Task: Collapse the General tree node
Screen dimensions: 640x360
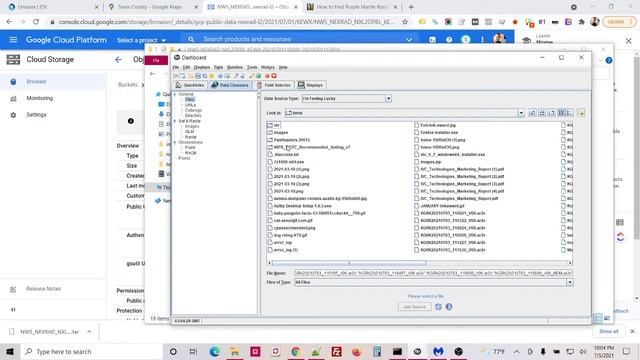Action: pos(175,94)
